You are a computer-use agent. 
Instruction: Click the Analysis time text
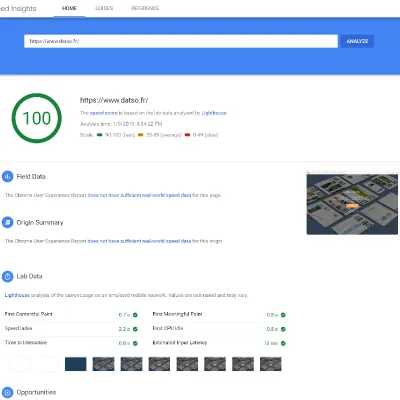(x=121, y=124)
